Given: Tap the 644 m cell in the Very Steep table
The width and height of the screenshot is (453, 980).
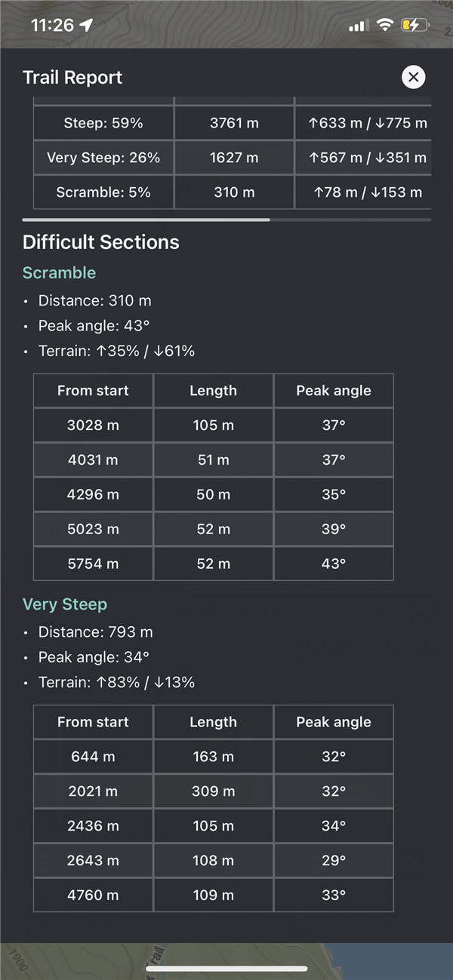Looking at the screenshot, I should click(x=92, y=756).
